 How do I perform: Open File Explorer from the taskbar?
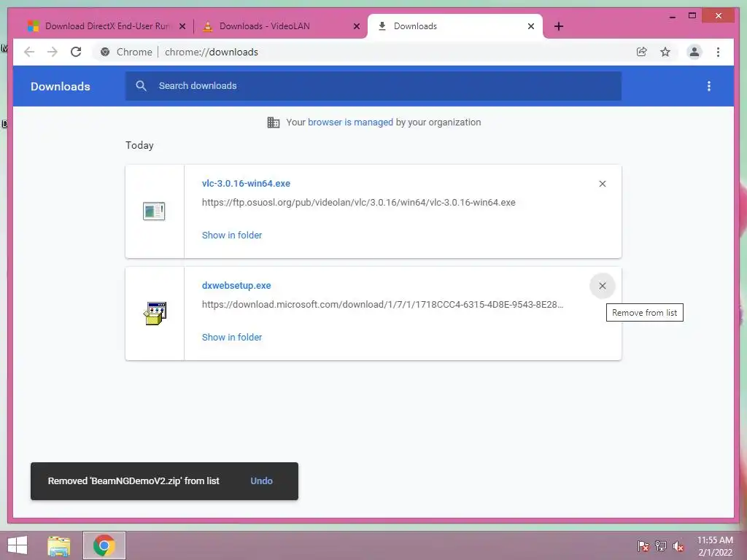click(x=59, y=545)
